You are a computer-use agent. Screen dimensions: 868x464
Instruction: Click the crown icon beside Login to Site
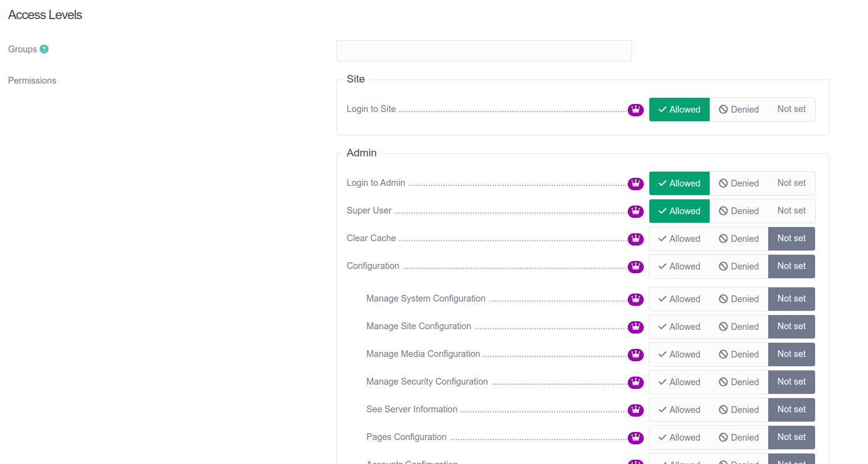pos(635,110)
